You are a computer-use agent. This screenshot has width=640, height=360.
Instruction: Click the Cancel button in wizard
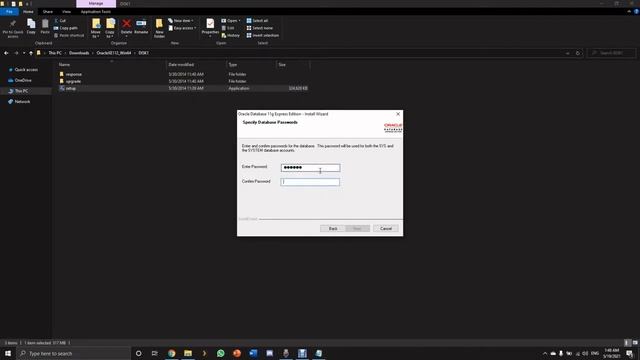click(386, 229)
